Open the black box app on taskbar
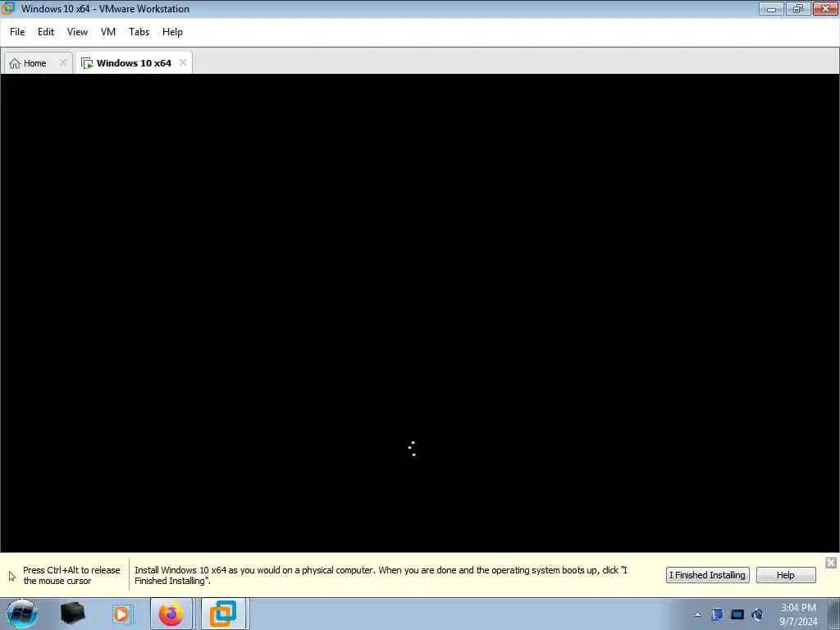Screen dimensions: 840x630 tap(73, 614)
